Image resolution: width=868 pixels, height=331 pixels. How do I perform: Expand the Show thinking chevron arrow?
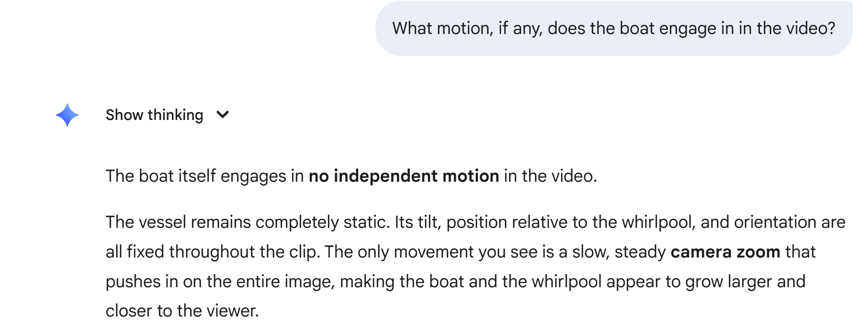(222, 115)
